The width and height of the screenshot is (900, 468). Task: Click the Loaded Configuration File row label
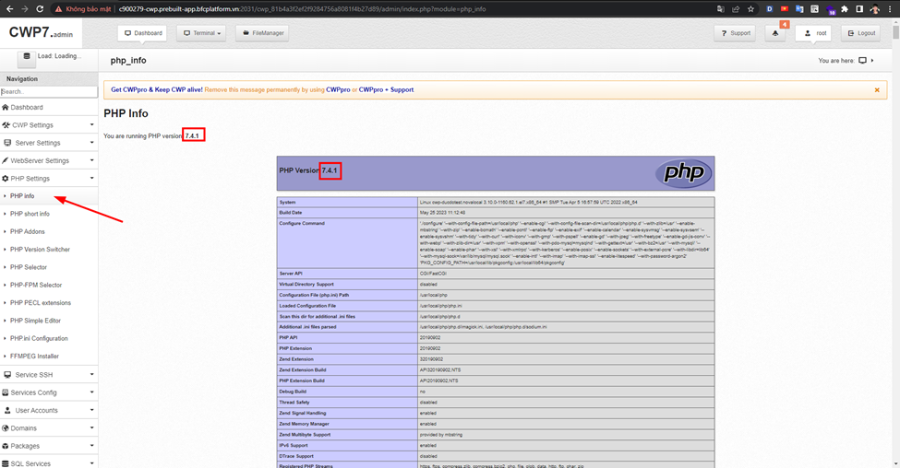pyautogui.click(x=308, y=306)
